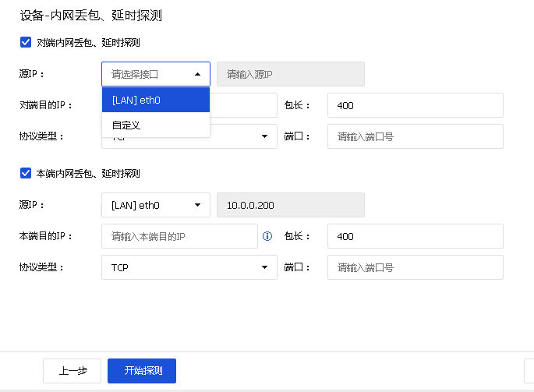The width and height of the screenshot is (534, 392).
Task: Click the 本端 包长 field showing 400
Action: coord(415,236)
